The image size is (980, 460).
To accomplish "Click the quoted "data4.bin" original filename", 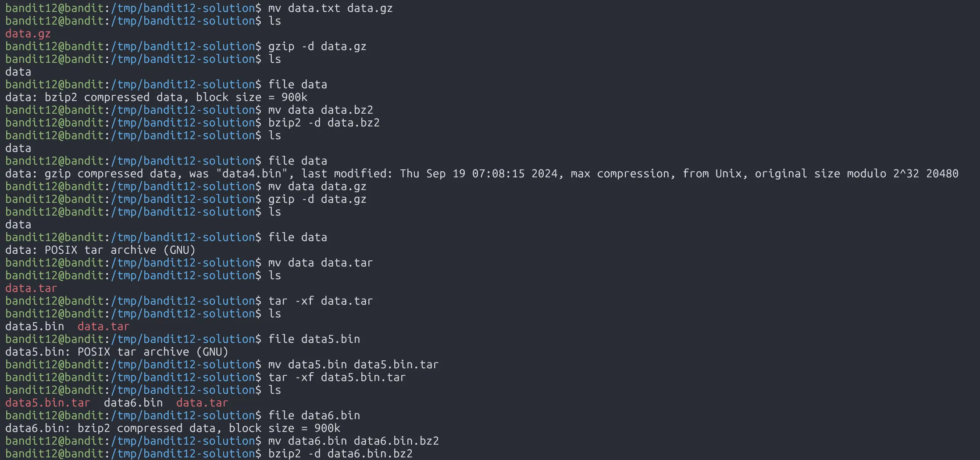I will click(x=251, y=174).
